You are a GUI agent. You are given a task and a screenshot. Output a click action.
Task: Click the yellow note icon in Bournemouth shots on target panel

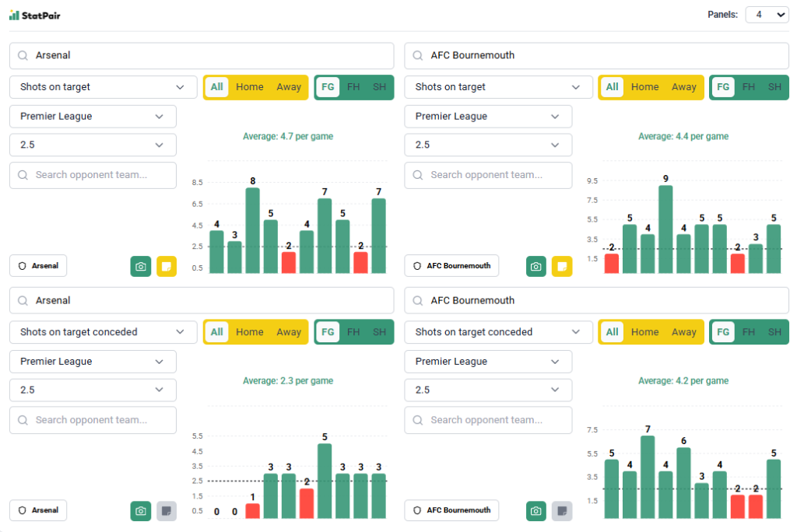point(562,266)
